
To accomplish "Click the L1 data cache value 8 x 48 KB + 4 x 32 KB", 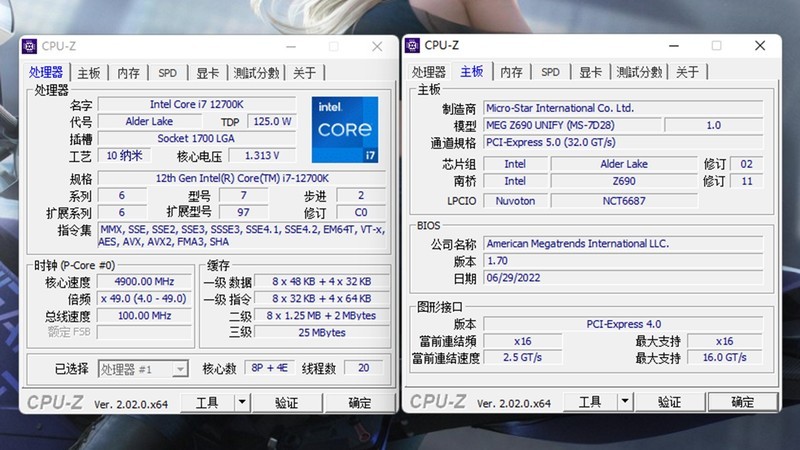I will (x=322, y=282).
